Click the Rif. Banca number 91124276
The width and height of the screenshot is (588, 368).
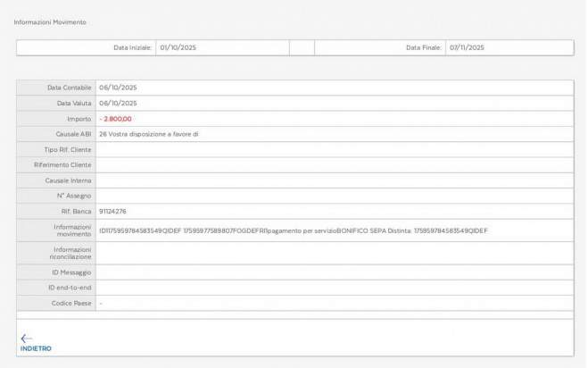tap(112, 212)
